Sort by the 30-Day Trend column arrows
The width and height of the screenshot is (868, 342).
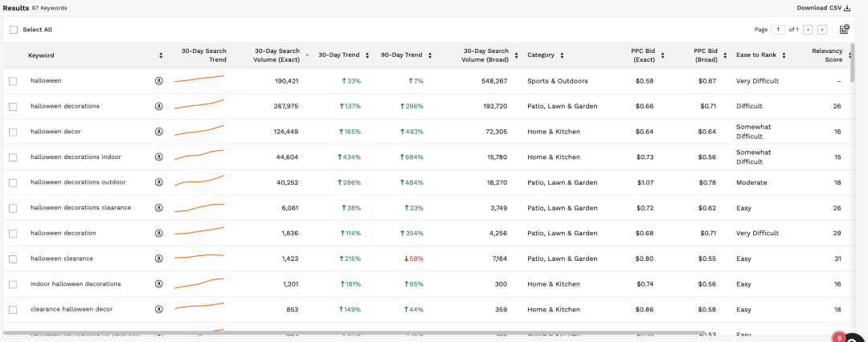pyautogui.click(x=367, y=55)
